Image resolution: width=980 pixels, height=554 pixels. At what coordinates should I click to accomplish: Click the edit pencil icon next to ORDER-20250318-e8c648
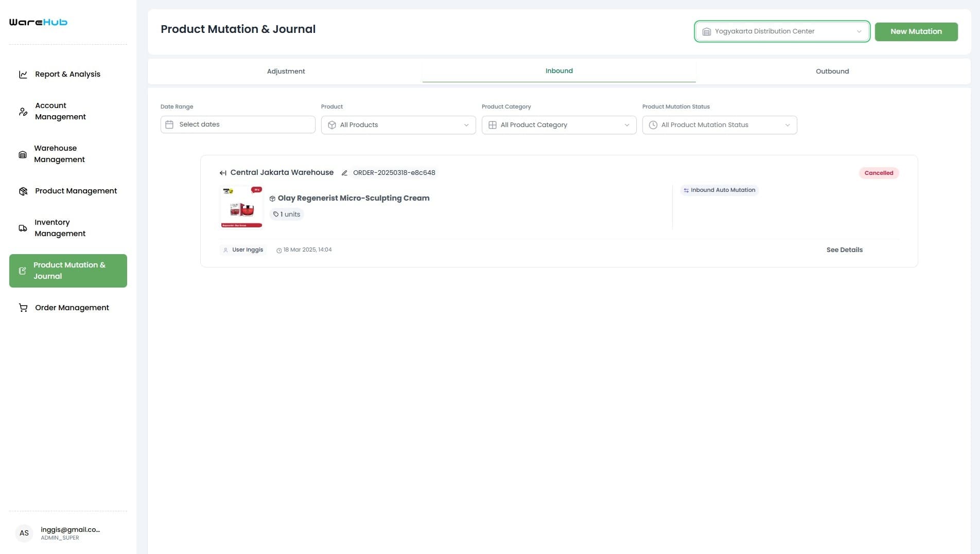344,173
